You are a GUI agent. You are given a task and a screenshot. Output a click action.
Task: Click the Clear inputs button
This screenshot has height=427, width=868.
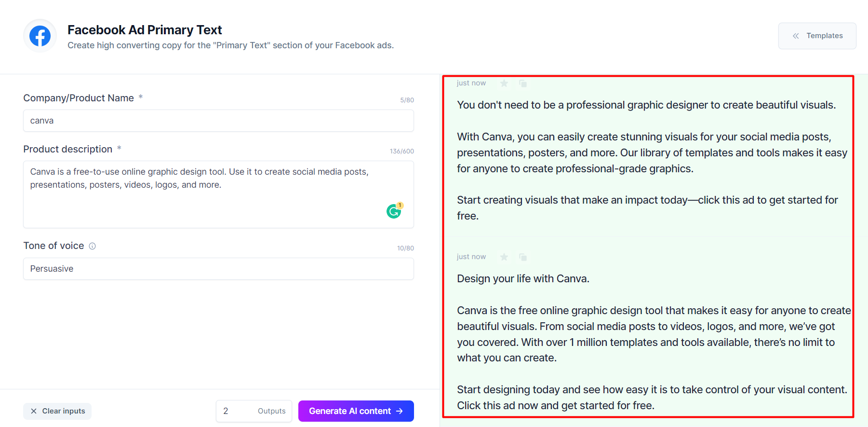[x=57, y=411]
